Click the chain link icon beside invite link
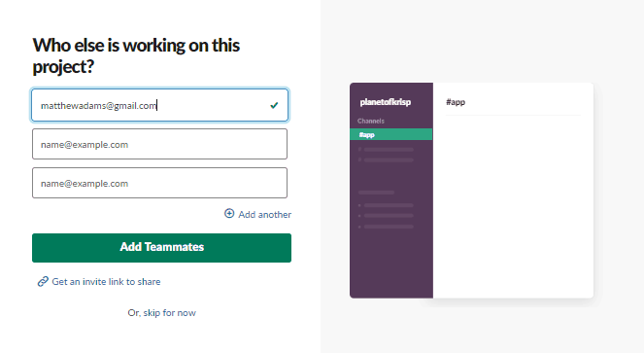Viewport: 644px width, 353px height. click(x=43, y=281)
